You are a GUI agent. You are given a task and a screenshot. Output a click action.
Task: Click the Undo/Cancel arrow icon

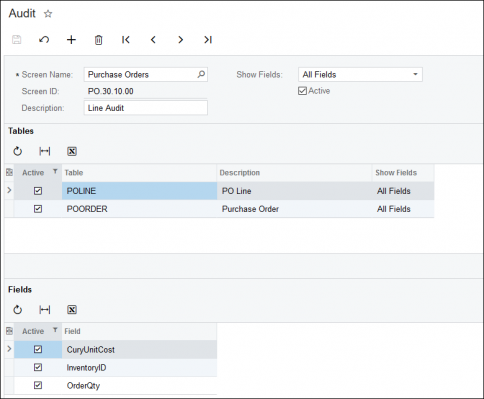44,40
